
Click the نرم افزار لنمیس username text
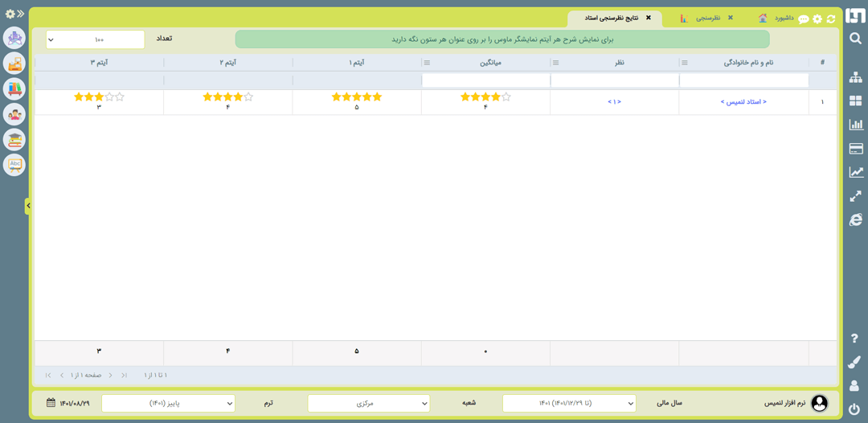pos(785,403)
